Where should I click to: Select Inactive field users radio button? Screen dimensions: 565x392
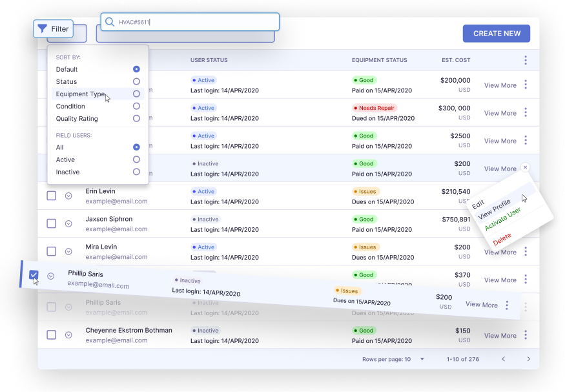tap(136, 172)
